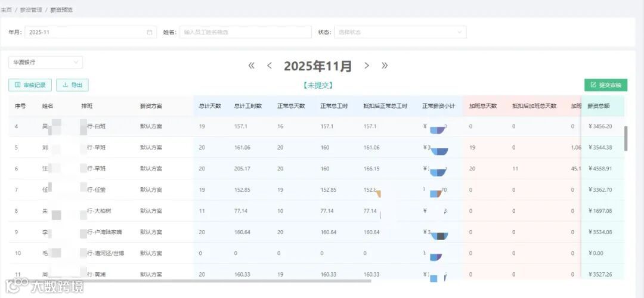644x298 pixels.
Task: Click the 2025年11月 month title
Action: coord(318,66)
